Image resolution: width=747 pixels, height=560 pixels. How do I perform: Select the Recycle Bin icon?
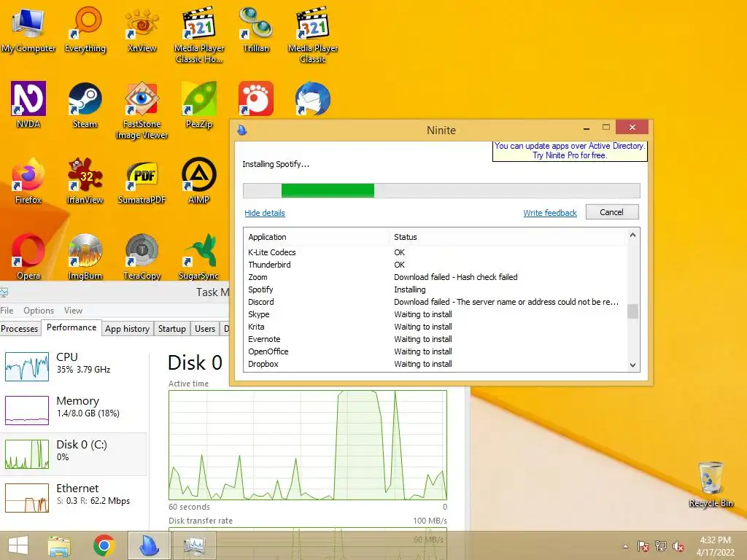711,484
